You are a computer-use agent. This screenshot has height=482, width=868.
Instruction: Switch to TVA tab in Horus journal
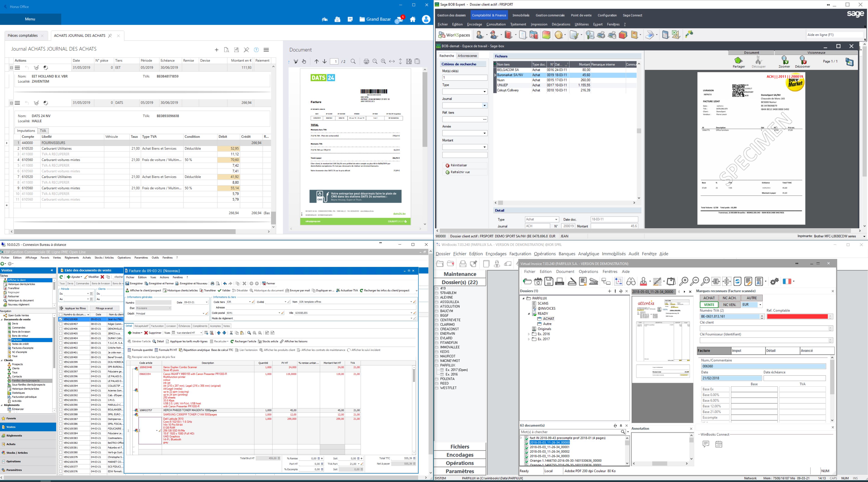[43, 131]
